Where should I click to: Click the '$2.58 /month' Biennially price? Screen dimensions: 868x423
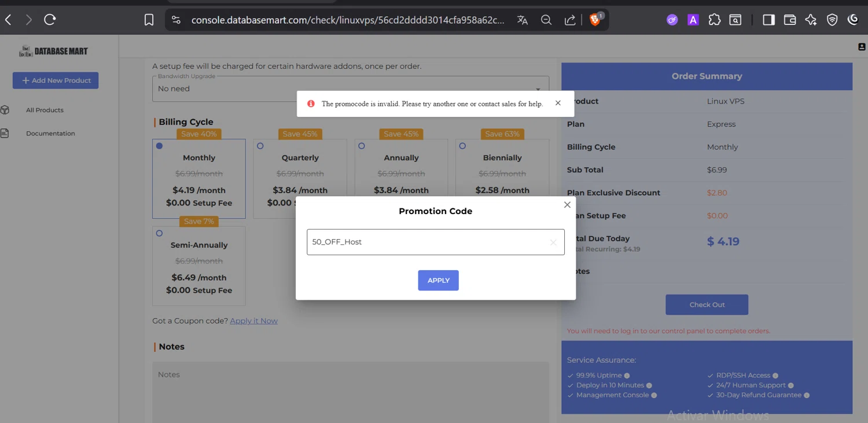[x=502, y=190]
